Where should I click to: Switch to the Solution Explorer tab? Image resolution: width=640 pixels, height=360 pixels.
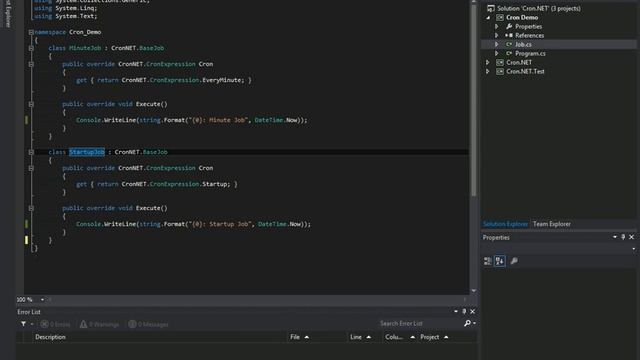[505, 224]
